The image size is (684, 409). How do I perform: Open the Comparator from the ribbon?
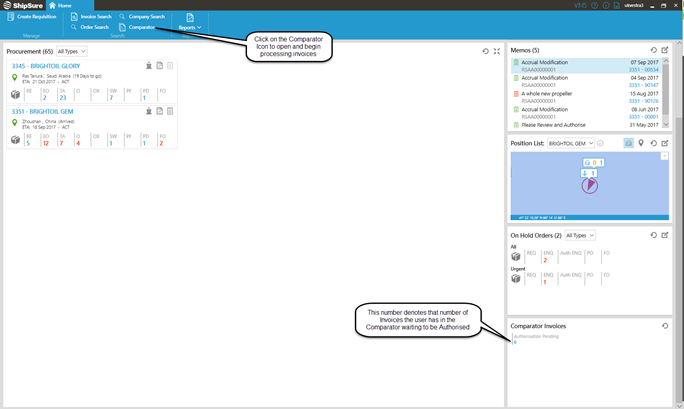pyautogui.click(x=141, y=27)
